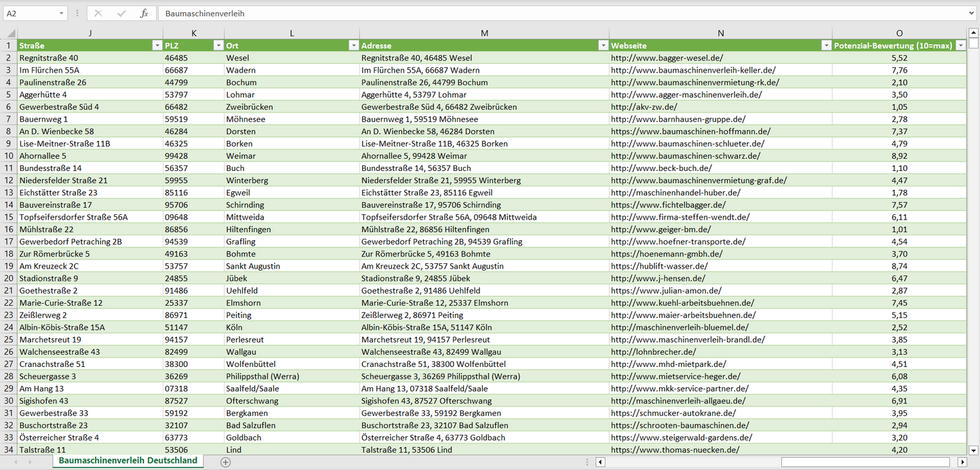The image size is (980, 470).
Task: Expand the Name Box dropdown arrow
Action: point(62,14)
